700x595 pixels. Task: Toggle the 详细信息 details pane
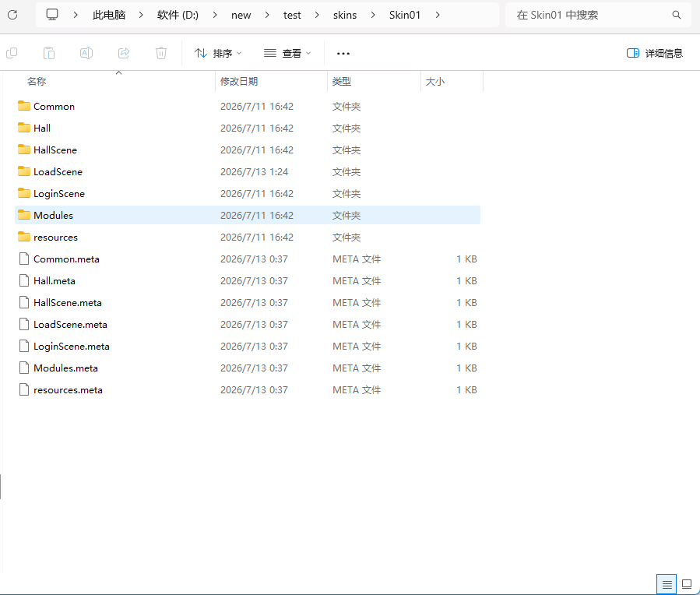pos(655,53)
